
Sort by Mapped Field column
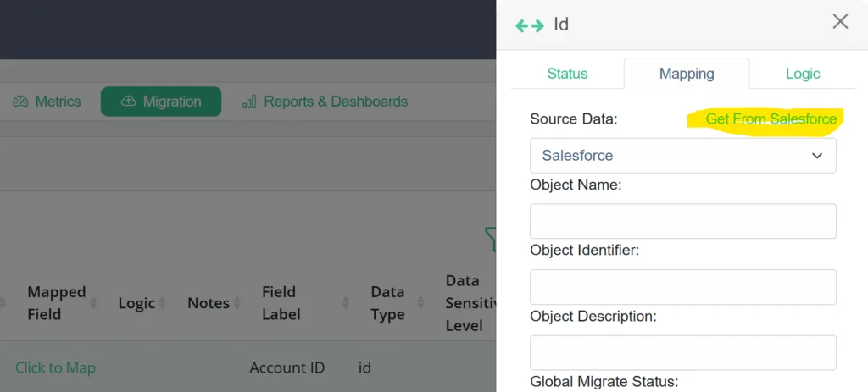coord(93,303)
